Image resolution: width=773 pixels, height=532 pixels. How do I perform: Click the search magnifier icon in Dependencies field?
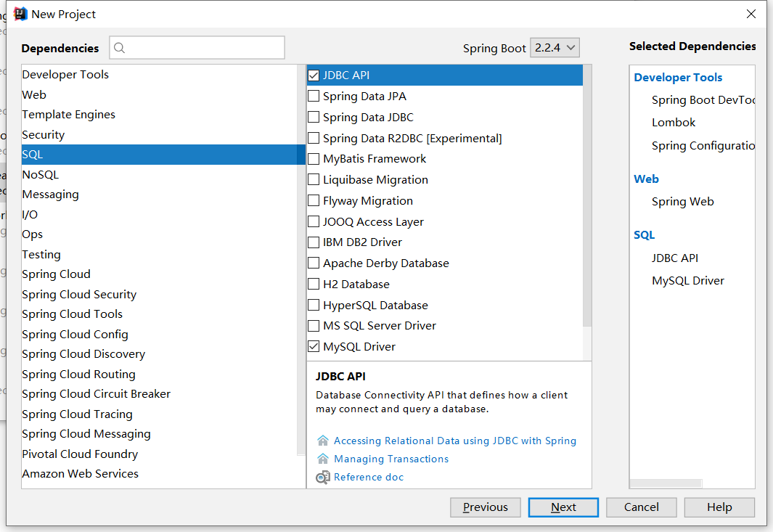(119, 48)
